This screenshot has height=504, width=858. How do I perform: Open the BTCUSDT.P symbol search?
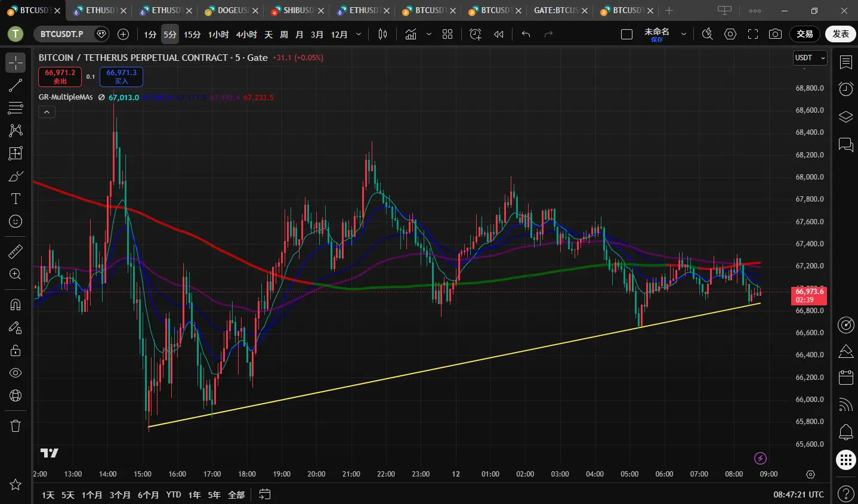pyautogui.click(x=62, y=35)
